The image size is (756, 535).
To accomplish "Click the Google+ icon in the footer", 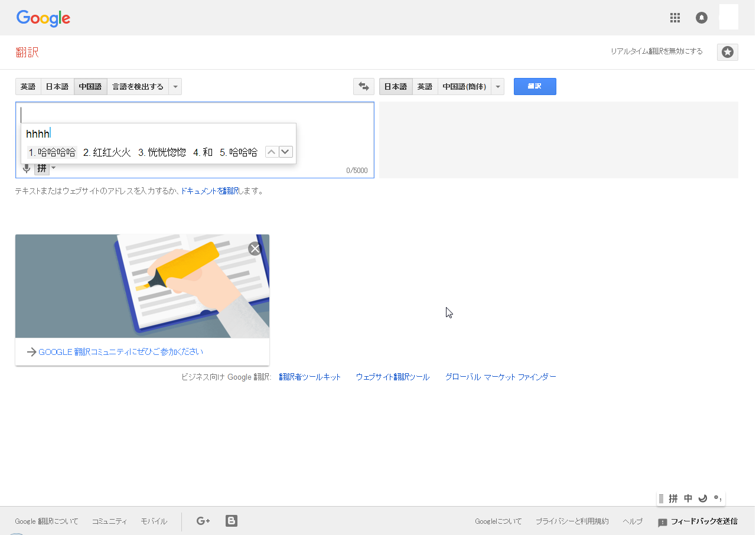I will 203,521.
